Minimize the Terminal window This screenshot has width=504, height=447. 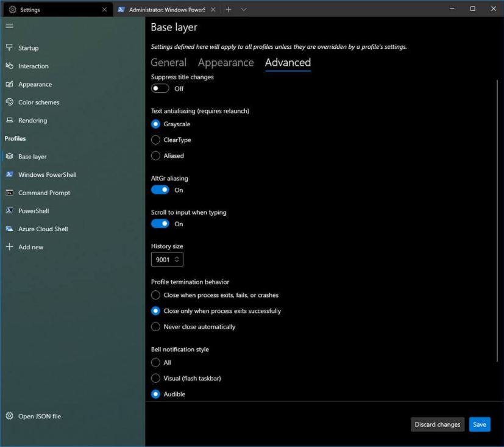(452, 9)
